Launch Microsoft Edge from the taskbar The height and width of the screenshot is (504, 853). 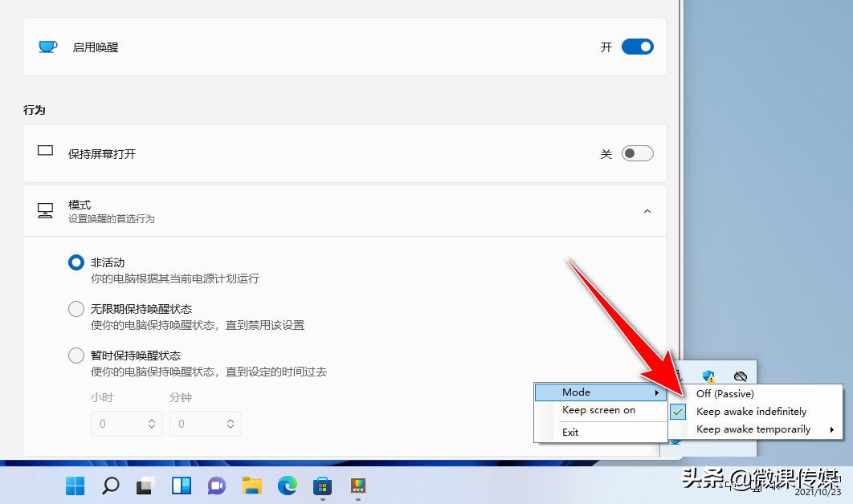point(288,486)
